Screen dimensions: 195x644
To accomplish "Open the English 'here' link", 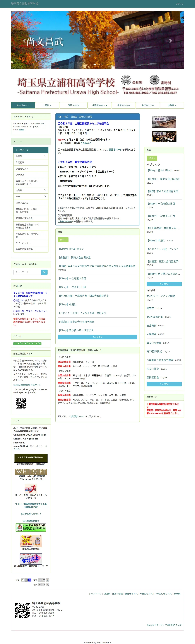I will [x=22, y=129].
